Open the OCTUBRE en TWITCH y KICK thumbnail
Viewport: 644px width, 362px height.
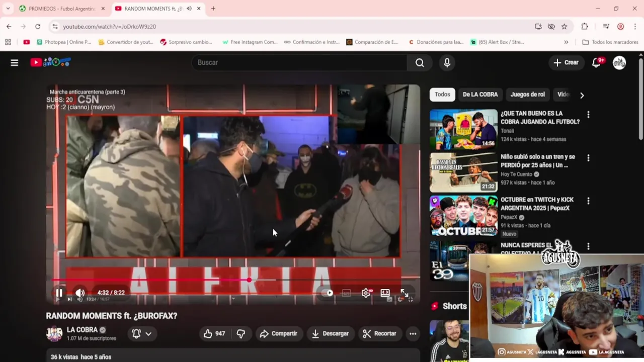coord(463,215)
